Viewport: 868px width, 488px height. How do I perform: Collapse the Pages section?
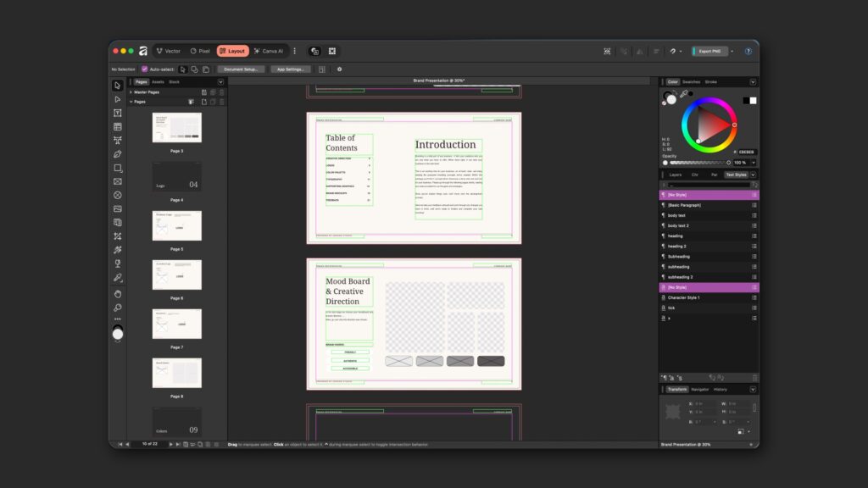pyautogui.click(x=131, y=102)
